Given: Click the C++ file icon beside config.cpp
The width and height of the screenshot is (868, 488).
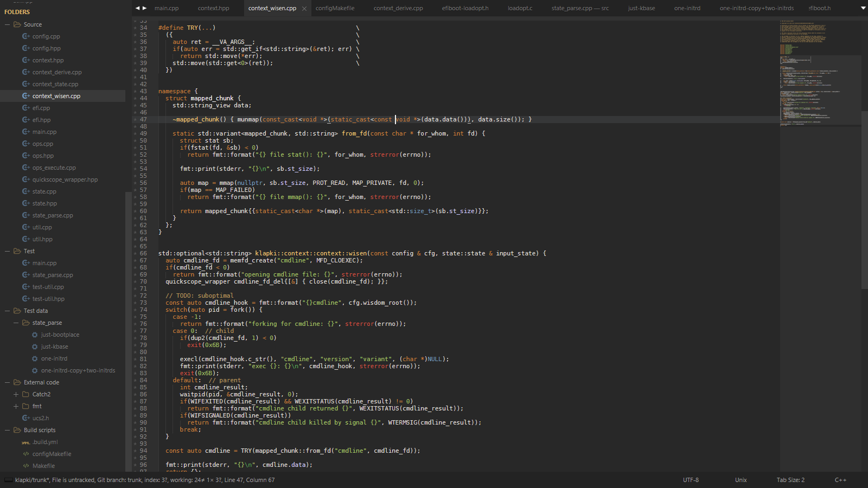Looking at the screenshot, I should [x=25, y=36].
